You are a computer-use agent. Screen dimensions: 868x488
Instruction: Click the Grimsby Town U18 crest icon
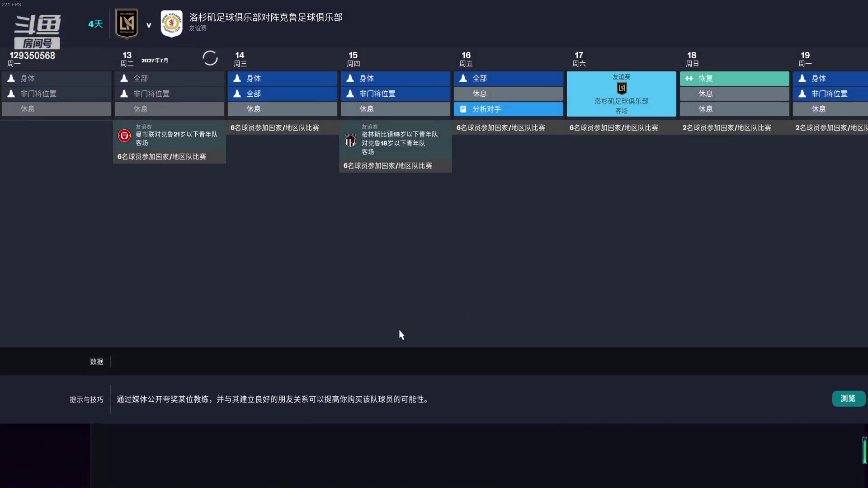point(350,140)
